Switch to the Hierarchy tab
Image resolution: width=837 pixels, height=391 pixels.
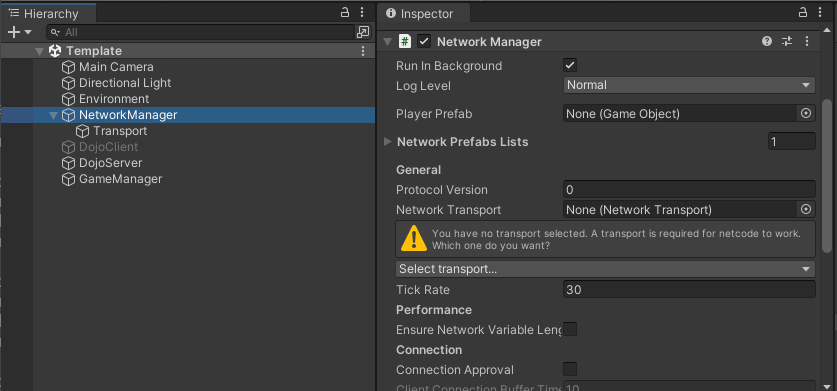(49, 13)
